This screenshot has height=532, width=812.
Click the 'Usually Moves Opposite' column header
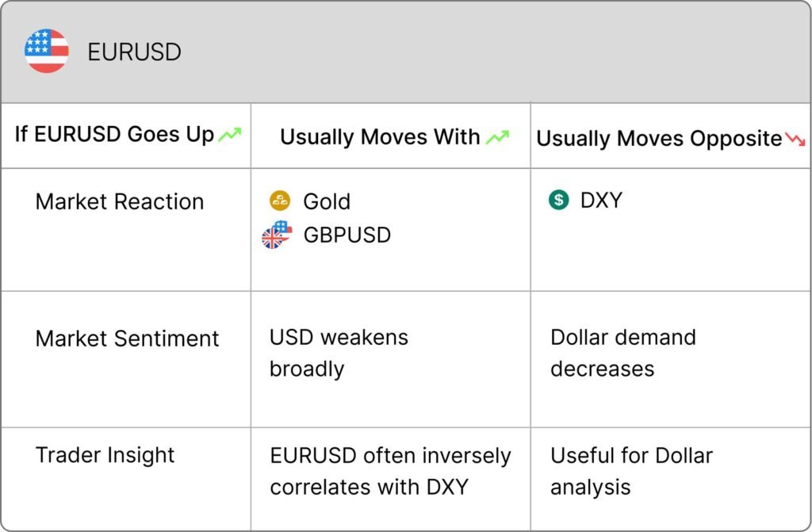coord(659,138)
